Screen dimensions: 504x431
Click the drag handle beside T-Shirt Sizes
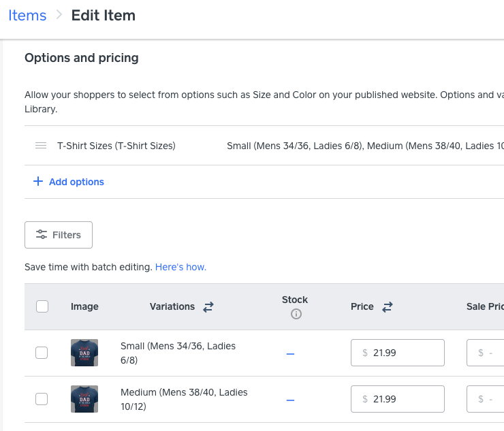click(x=41, y=146)
